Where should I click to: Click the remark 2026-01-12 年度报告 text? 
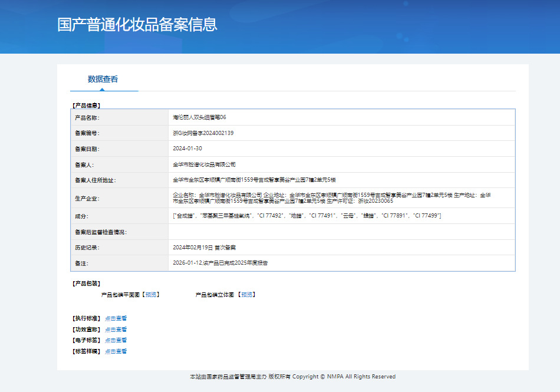[x=220, y=263]
